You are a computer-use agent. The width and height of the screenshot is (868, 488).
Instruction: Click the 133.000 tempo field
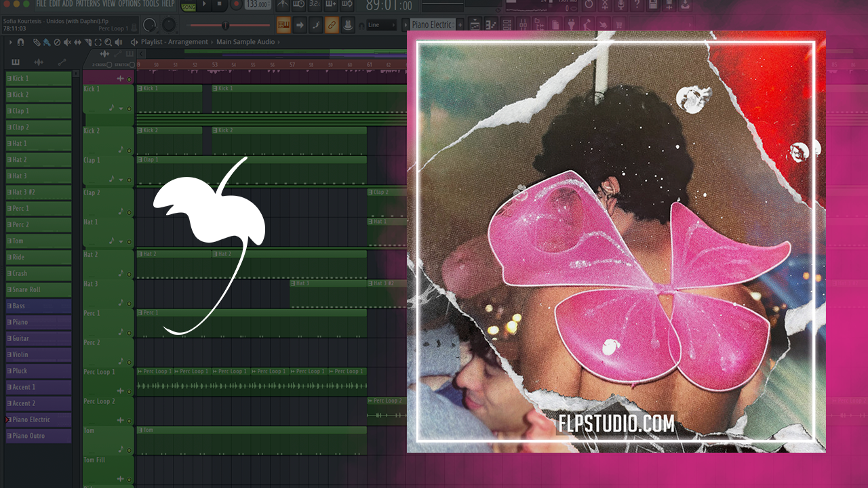(x=258, y=5)
